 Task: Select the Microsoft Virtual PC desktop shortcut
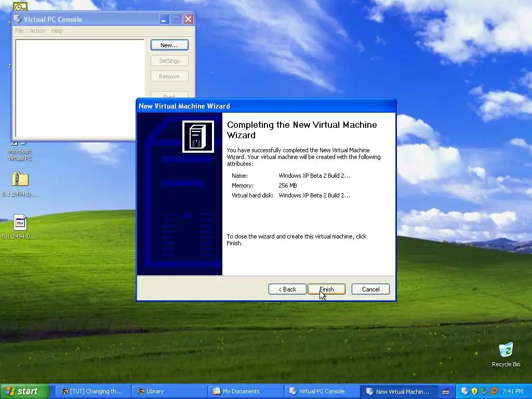click(20, 151)
